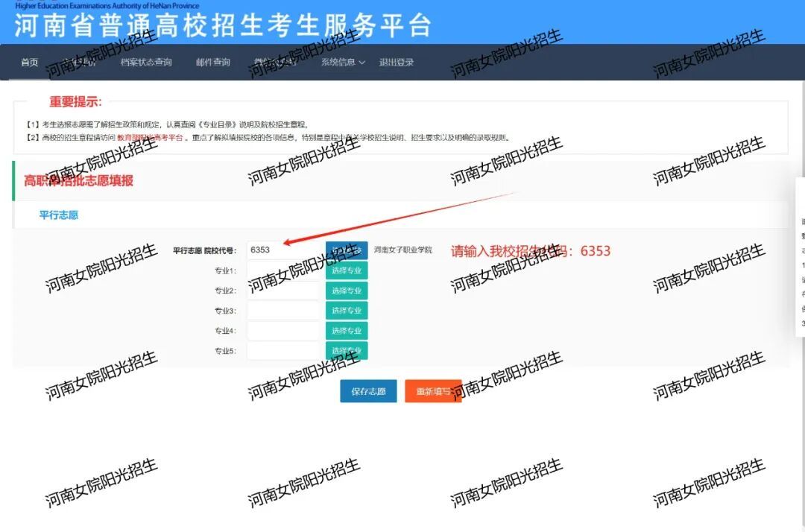Go to the 首页 navigation tab
Screen dimensions: 805x532
(30, 63)
